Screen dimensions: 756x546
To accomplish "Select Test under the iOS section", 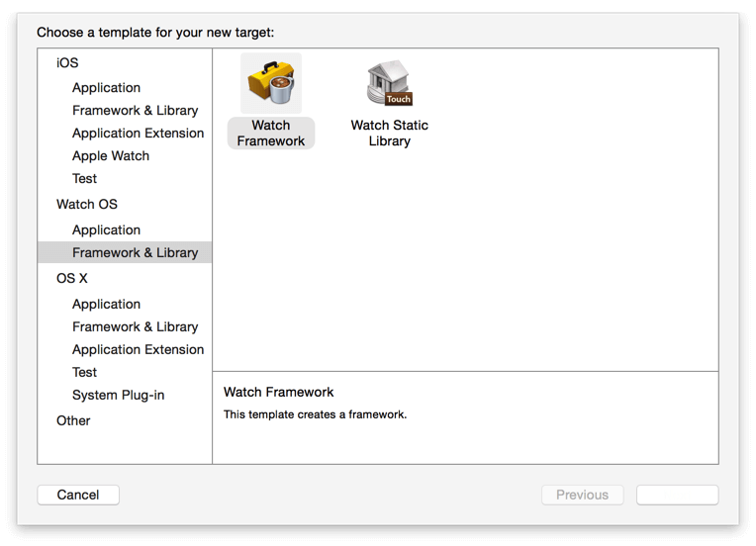I will pos(84,178).
